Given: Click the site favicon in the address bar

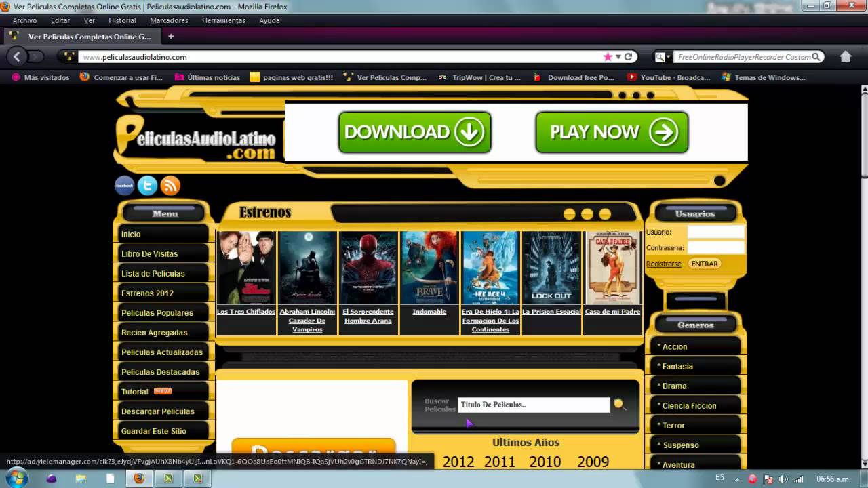Looking at the screenshot, I should pos(67,57).
